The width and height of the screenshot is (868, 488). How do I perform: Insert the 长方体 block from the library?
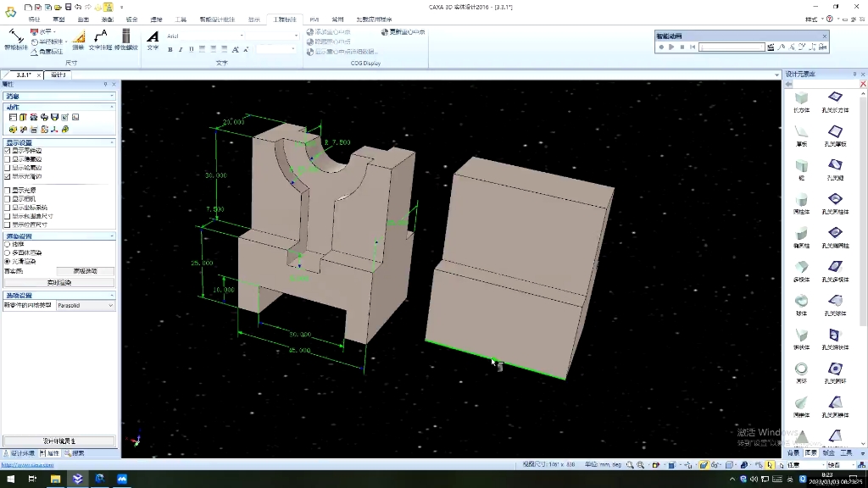tap(801, 99)
